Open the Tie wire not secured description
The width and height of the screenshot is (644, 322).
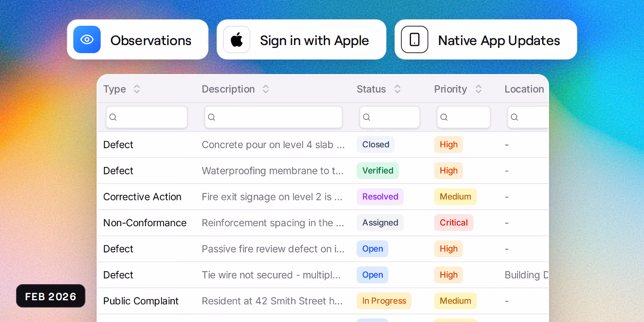(271, 275)
